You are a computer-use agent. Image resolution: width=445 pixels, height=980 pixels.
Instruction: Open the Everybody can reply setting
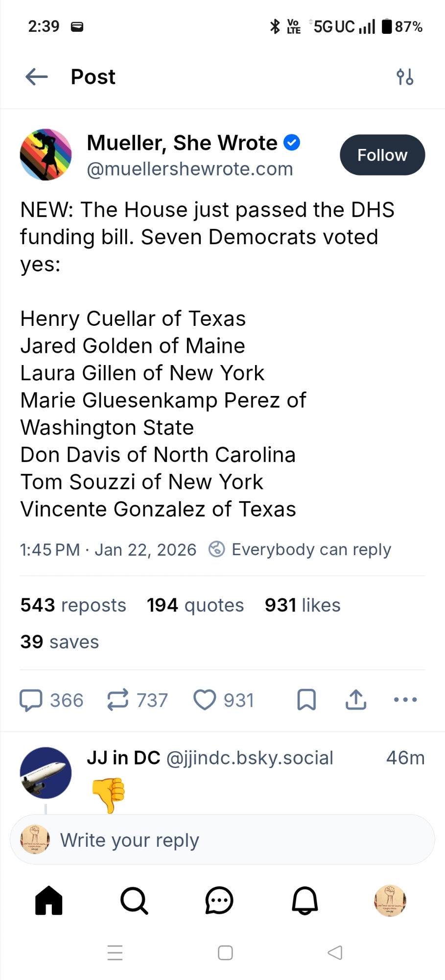[301, 549]
